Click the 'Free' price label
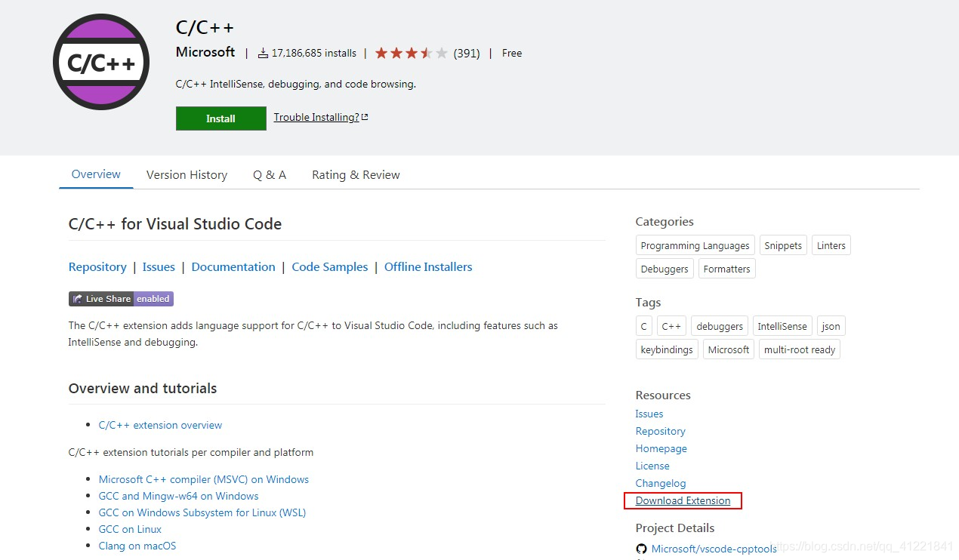The image size is (959, 560). pos(512,53)
